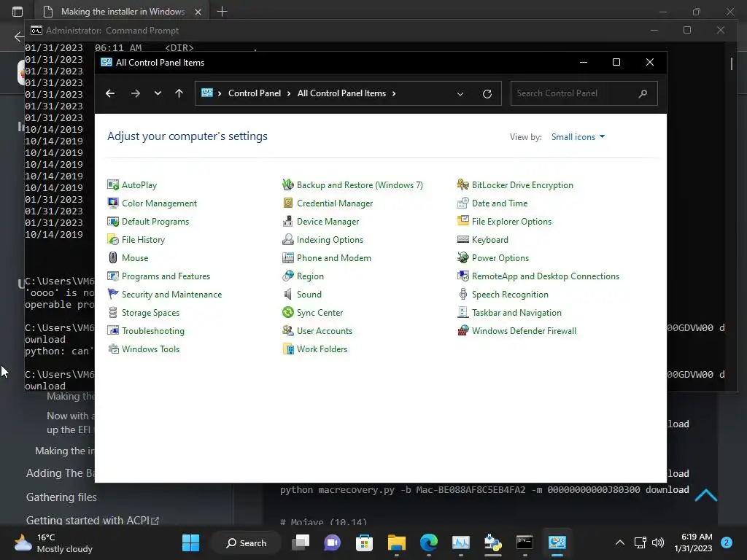Open a new browser tab
The width and height of the screenshot is (747, 560).
pos(222,12)
